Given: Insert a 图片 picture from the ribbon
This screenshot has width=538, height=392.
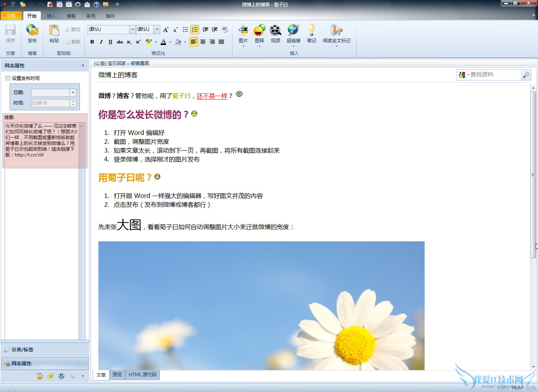Looking at the screenshot, I should click(x=243, y=30).
